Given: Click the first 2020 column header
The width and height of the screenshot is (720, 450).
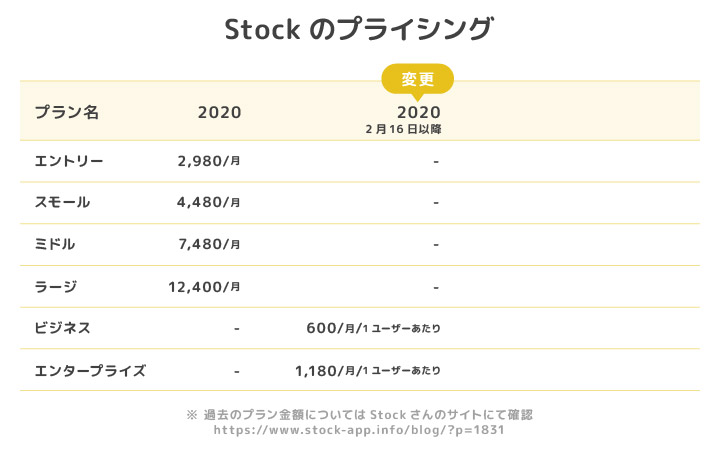Looking at the screenshot, I should 219,112.
